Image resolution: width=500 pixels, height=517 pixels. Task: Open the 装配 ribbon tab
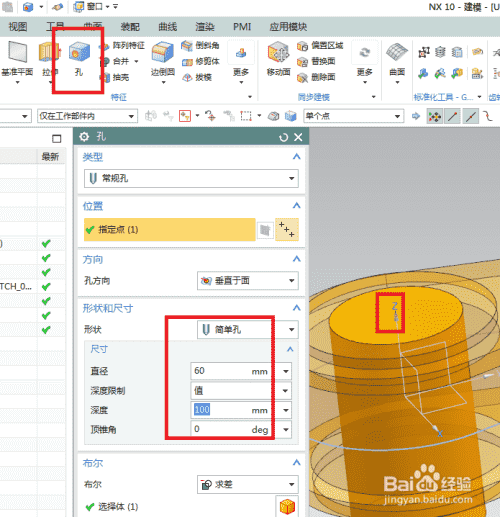130,26
